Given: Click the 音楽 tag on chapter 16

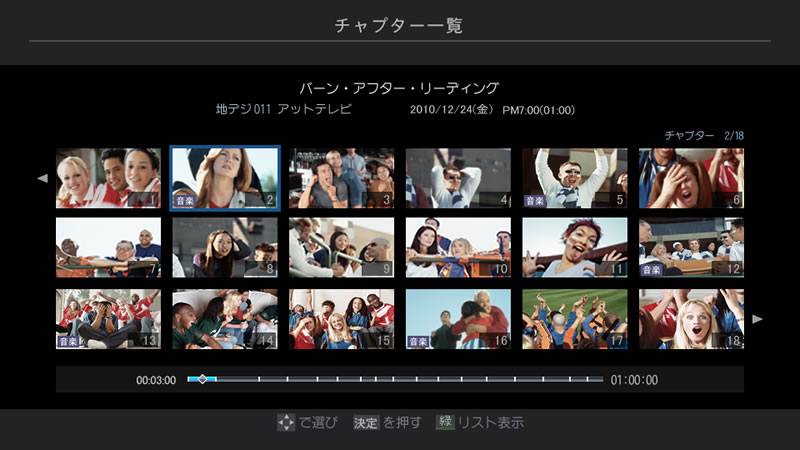Looking at the screenshot, I should [419, 341].
